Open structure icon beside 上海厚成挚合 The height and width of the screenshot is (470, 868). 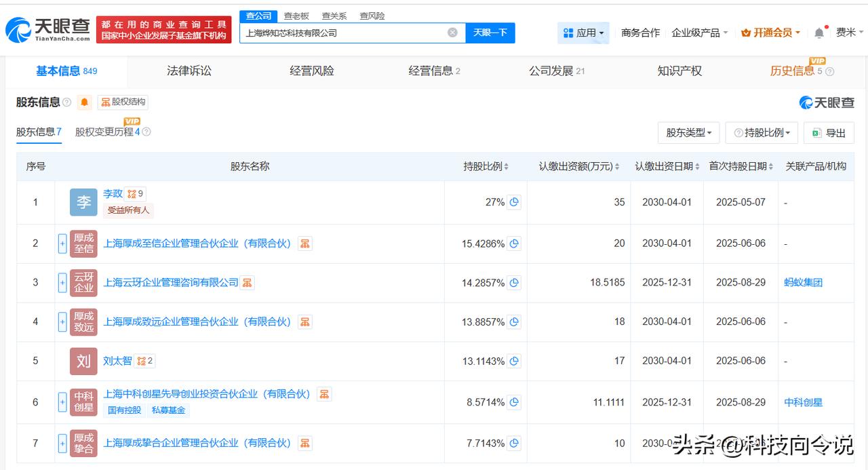click(305, 443)
